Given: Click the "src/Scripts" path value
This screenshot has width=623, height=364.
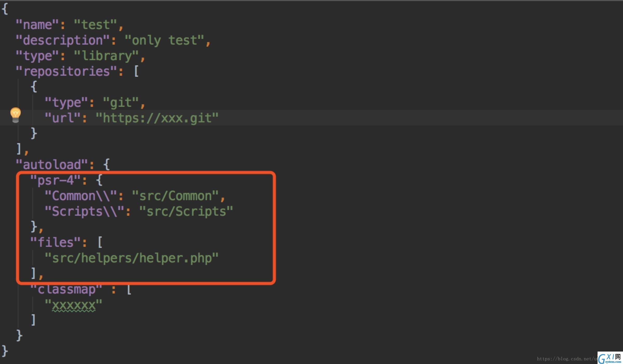Looking at the screenshot, I should (x=186, y=211).
